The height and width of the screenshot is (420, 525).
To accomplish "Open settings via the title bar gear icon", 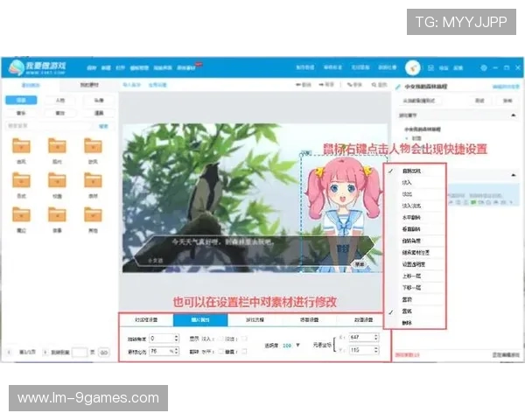I will (x=484, y=67).
